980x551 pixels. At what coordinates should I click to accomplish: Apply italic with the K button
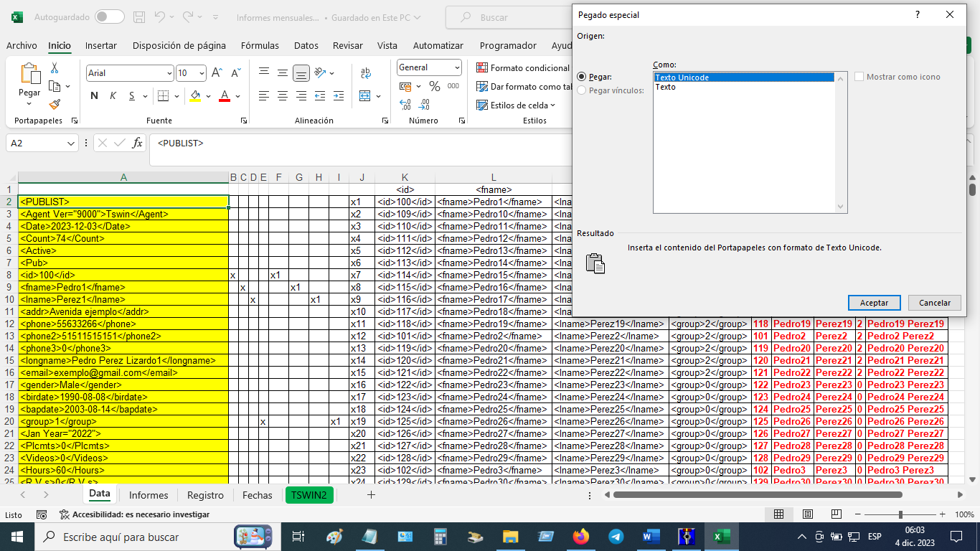[113, 96]
